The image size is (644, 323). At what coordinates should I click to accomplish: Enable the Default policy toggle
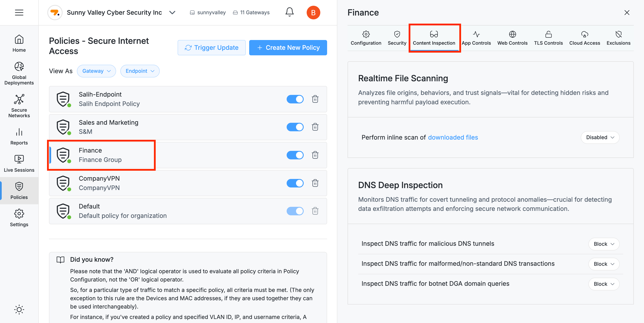point(295,211)
